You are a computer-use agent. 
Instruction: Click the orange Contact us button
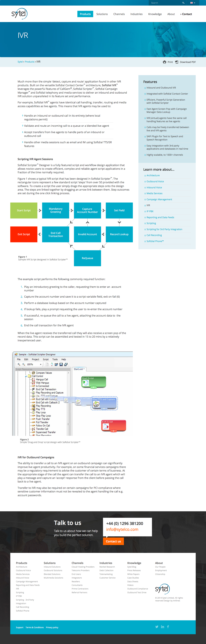point(113,541)
